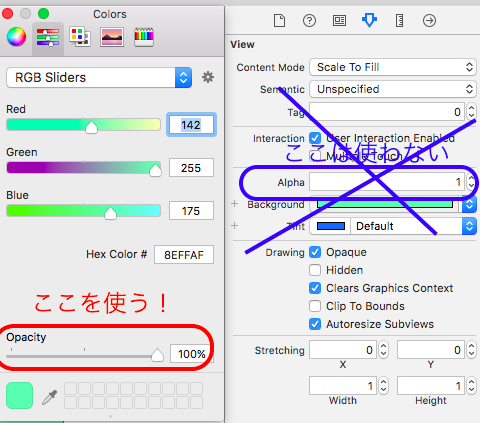480x423 pixels.
Task: Click the Stretching X stepper
Action: pyautogui.click(x=384, y=350)
